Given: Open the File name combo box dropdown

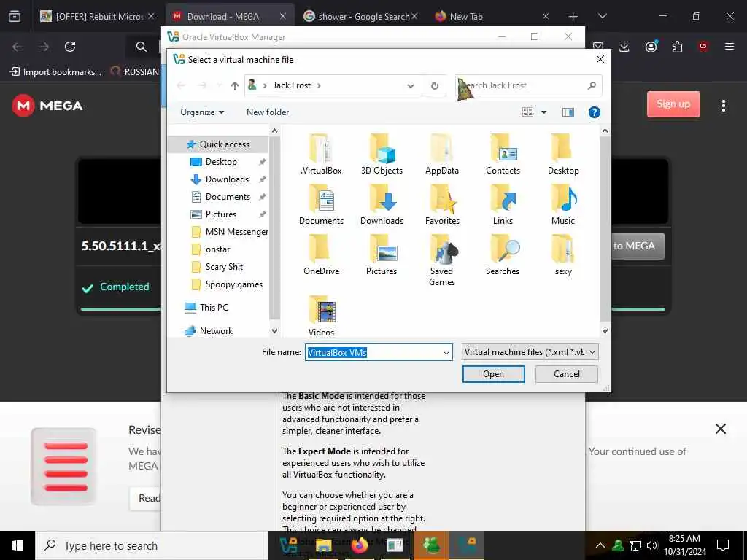Looking at the screenshot, I should point(446,353).
